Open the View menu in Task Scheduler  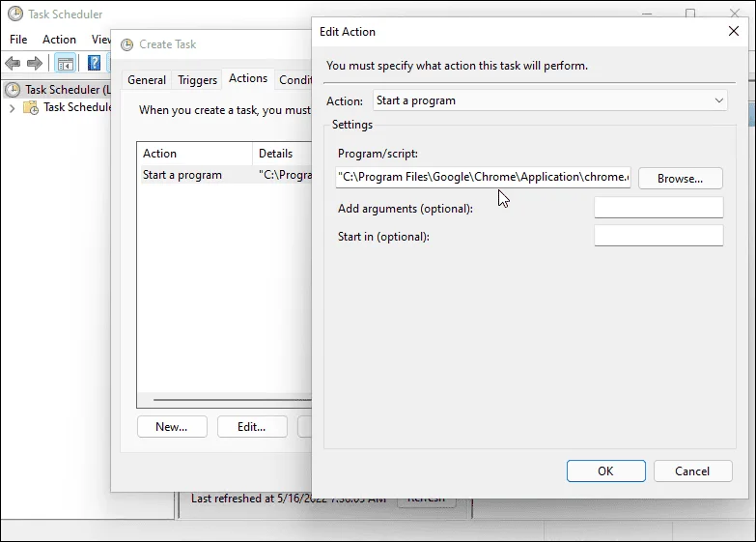click(x=100, y=39)
